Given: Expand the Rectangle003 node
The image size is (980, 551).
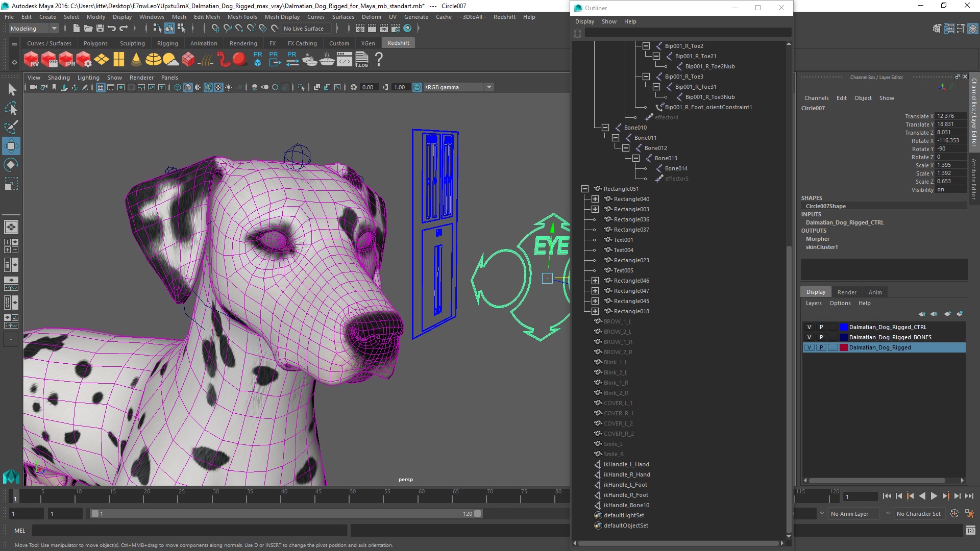Looking at the screenshot, I should coord(595,209).
